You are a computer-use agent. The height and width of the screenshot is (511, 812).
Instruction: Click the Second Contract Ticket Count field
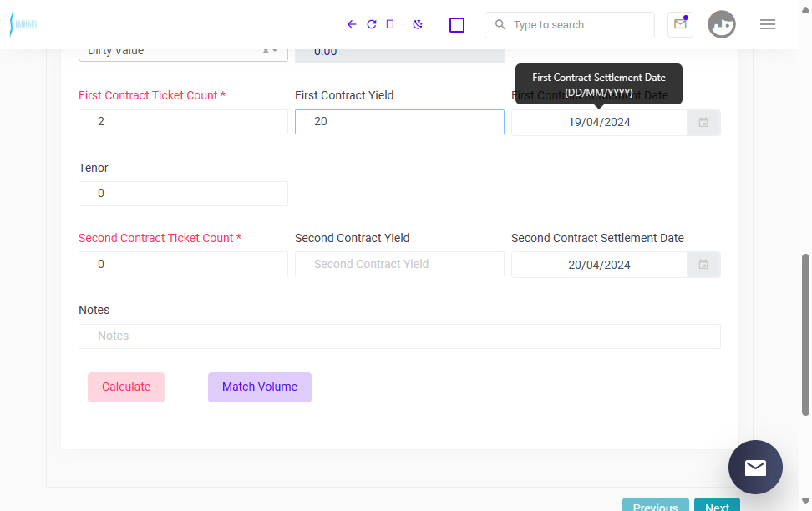pyautogui.click(x=183, y=264)
